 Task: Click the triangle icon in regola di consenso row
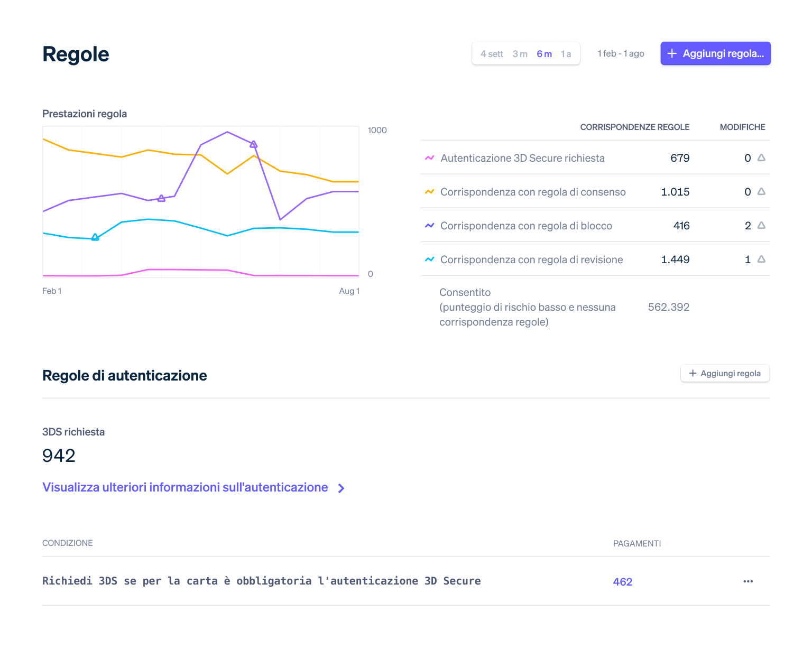pyautogui.click(x=761, y=191)
